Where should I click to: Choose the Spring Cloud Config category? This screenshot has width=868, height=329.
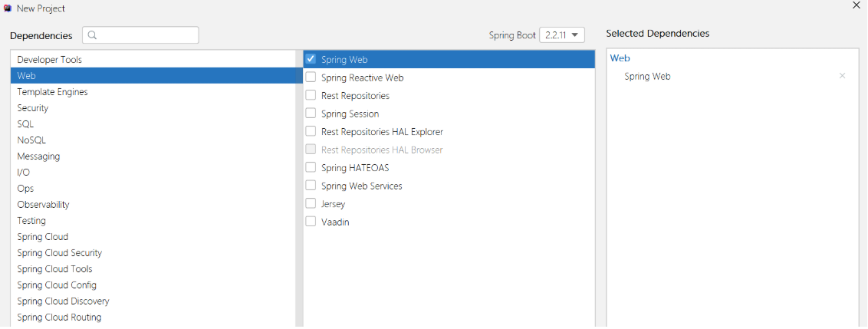tap(153, 285)
